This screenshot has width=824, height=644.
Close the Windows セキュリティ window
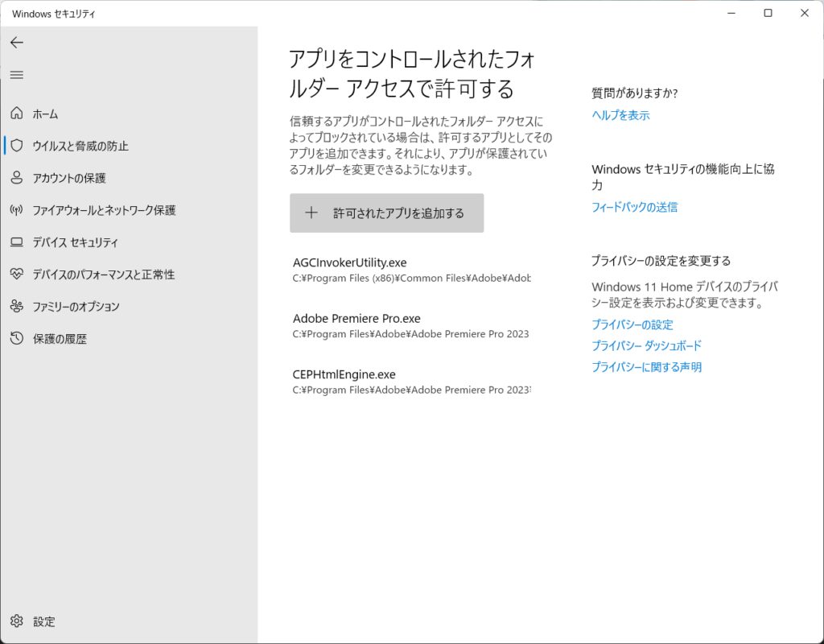805,13
